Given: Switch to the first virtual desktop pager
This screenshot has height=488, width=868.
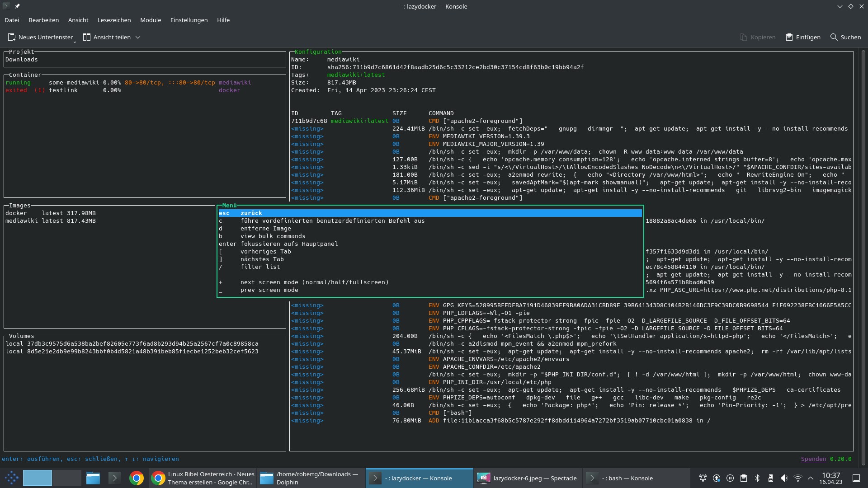Looking at the screenshot, I should pos(38,478).
